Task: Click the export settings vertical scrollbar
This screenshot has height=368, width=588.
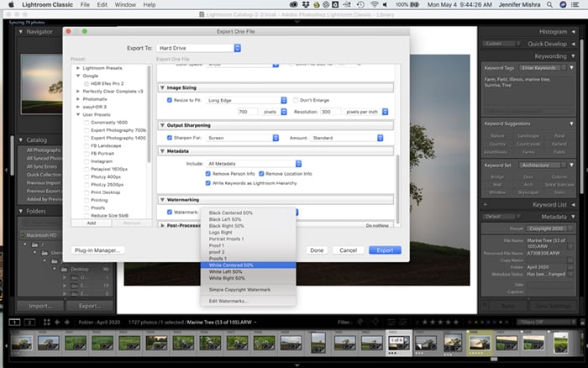Action: tap(397, 189)
